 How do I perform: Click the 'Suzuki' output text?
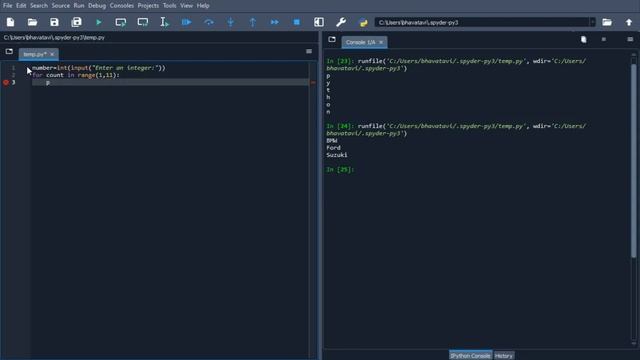tap(337, 155)
